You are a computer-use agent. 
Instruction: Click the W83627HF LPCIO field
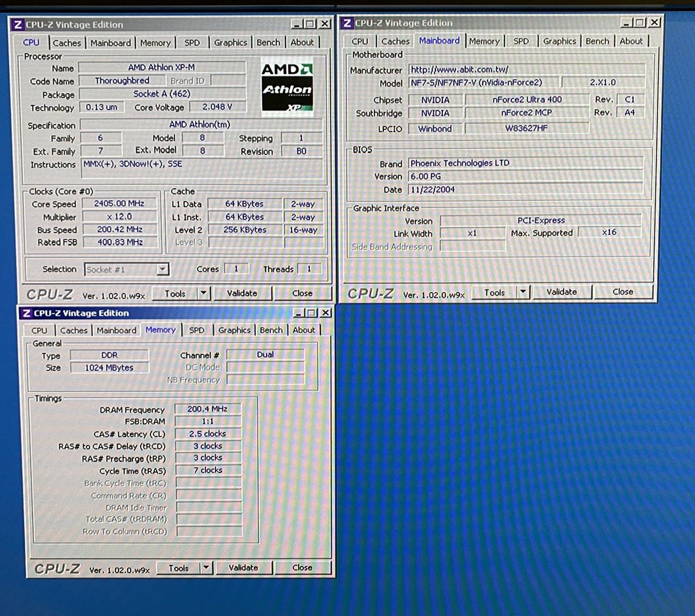tap(527, 129)
